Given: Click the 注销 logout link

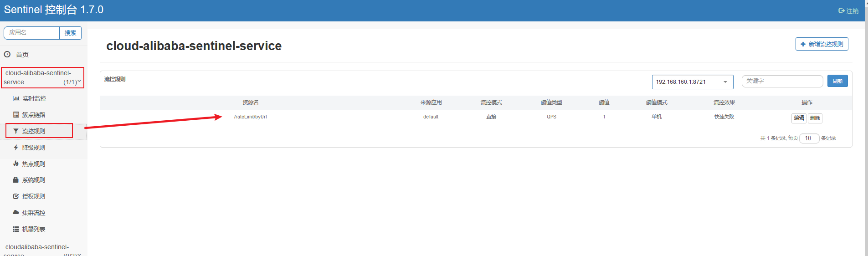Looking at the screenshot, I should coord(848,11).
